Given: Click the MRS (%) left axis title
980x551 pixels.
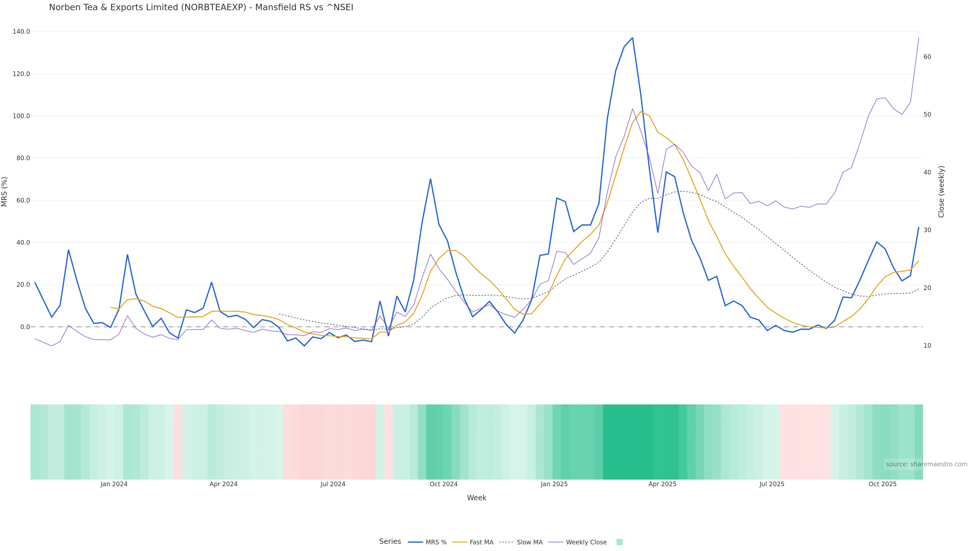Looking at the screenshot, I should click(x=5, y=192).
